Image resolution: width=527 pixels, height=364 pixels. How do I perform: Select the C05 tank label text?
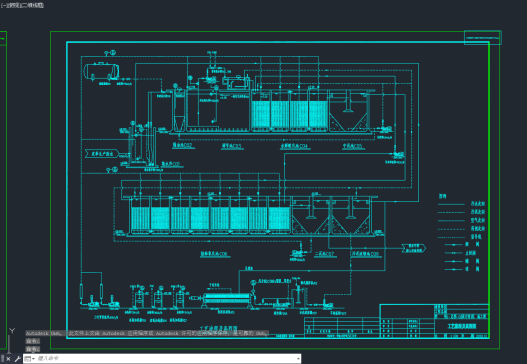352,146
